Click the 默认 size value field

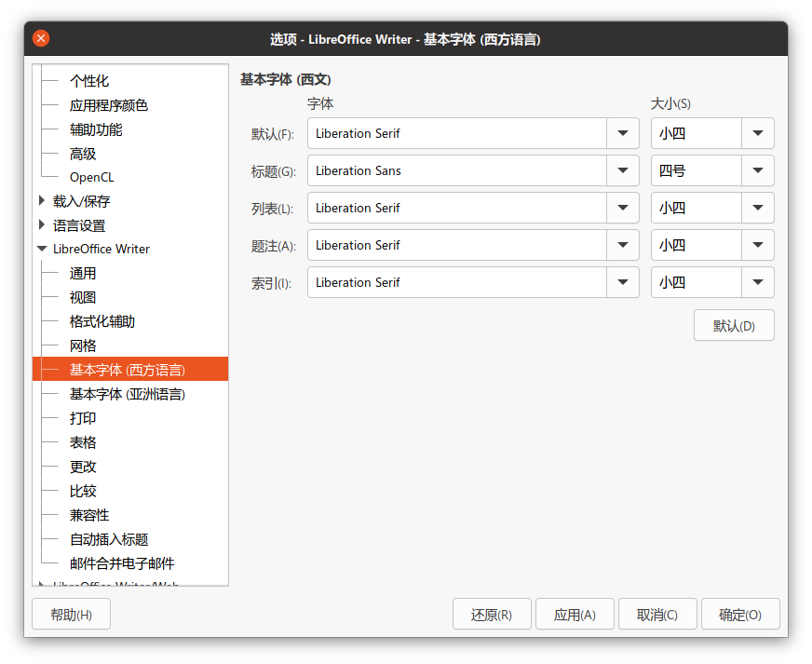pos(697,133)
